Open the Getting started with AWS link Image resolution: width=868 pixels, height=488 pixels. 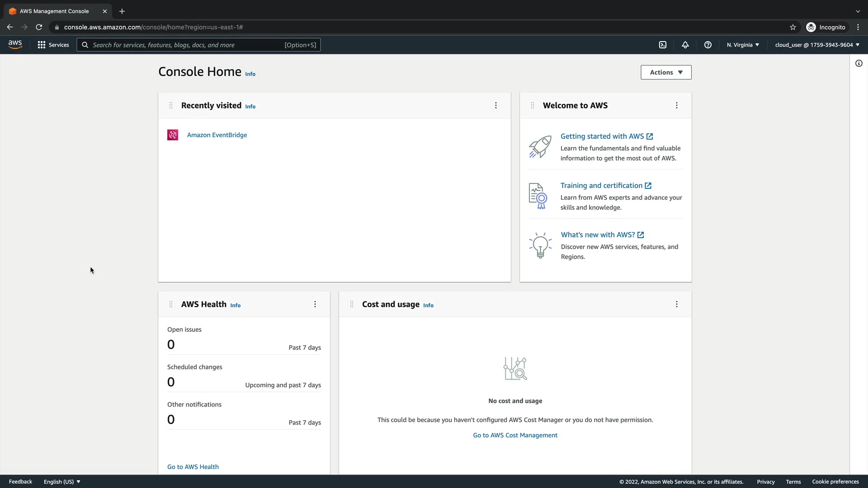602,136
